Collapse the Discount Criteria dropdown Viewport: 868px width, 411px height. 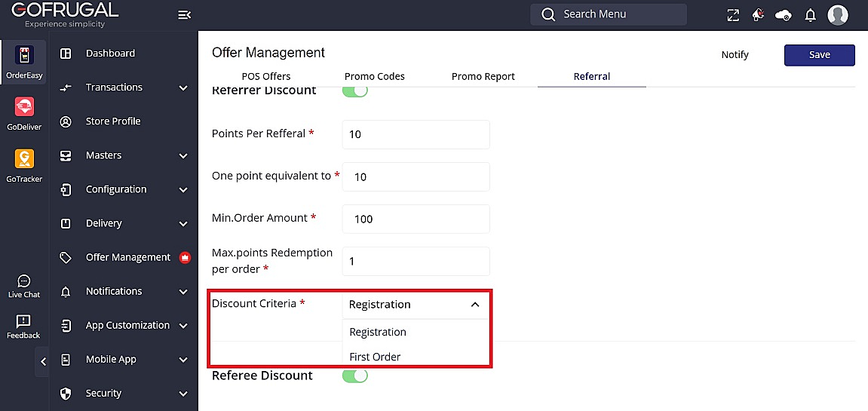pos(475,305)
